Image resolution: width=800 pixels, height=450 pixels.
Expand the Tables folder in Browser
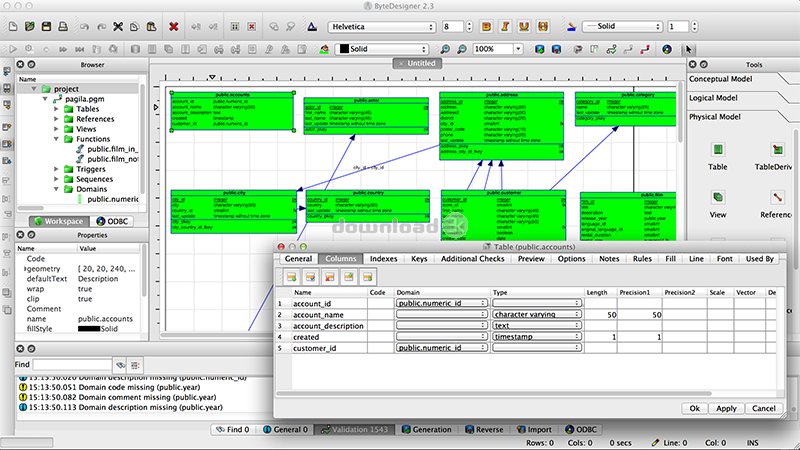(x=56, y=109)
